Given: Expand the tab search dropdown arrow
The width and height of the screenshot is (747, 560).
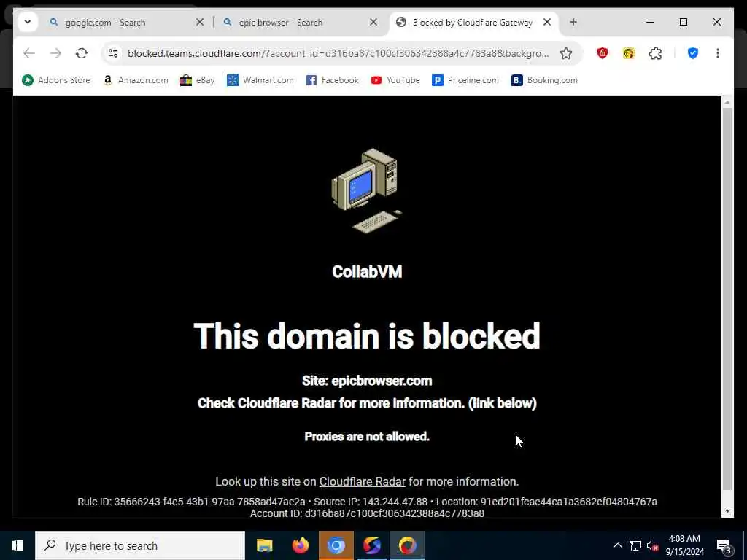Looking at the screenshot, I should point(28,22).
